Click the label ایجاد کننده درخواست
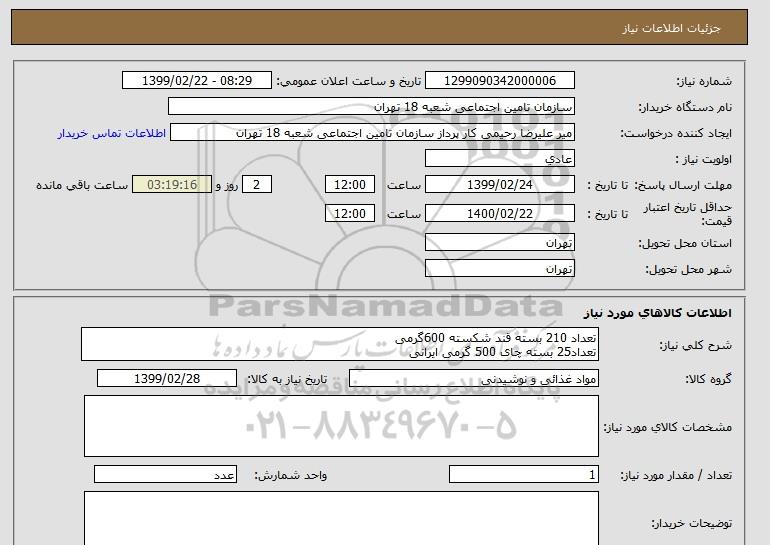 click(676, 133)
